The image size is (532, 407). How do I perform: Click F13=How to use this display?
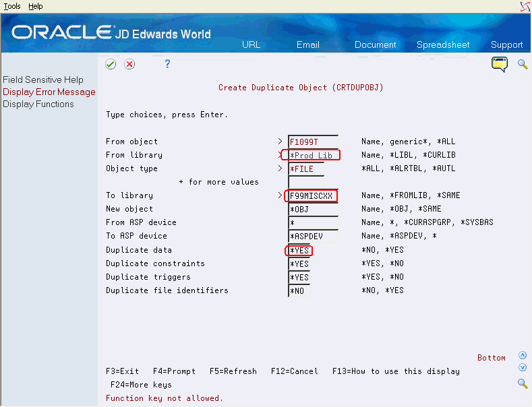point(396,371)
